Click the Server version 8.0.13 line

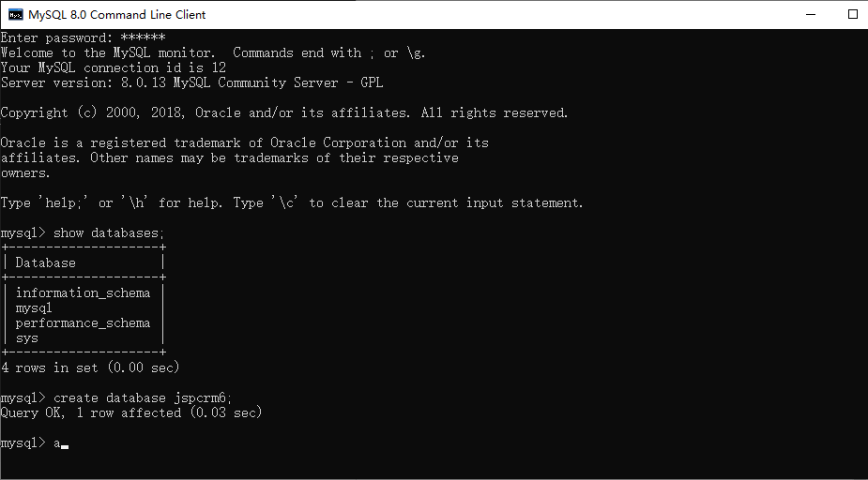pos(191,82)
